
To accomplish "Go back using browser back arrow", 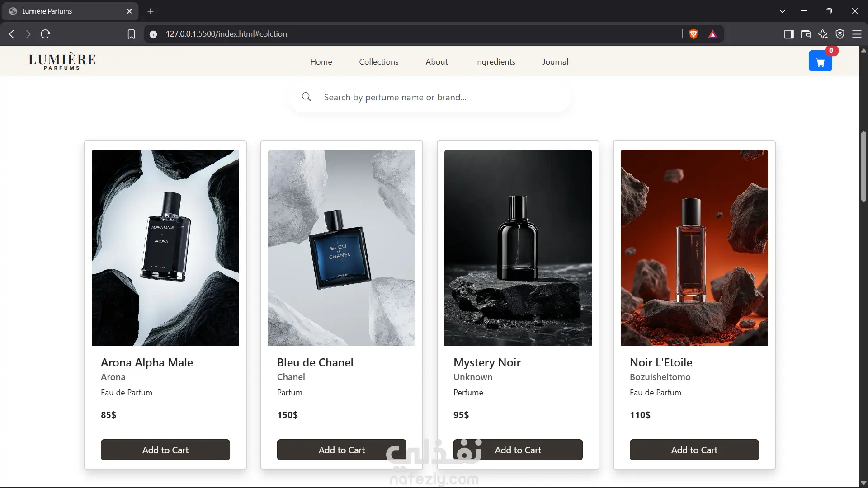I will (12, 34).
